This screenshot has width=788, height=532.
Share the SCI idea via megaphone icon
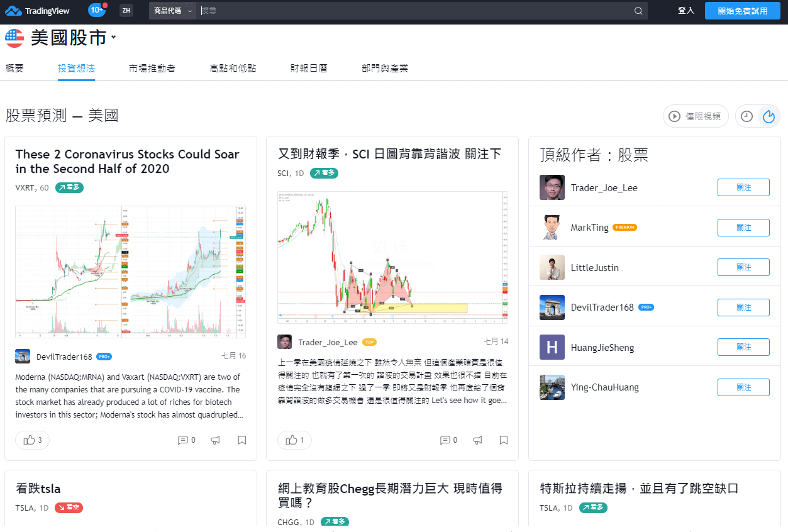477,440
